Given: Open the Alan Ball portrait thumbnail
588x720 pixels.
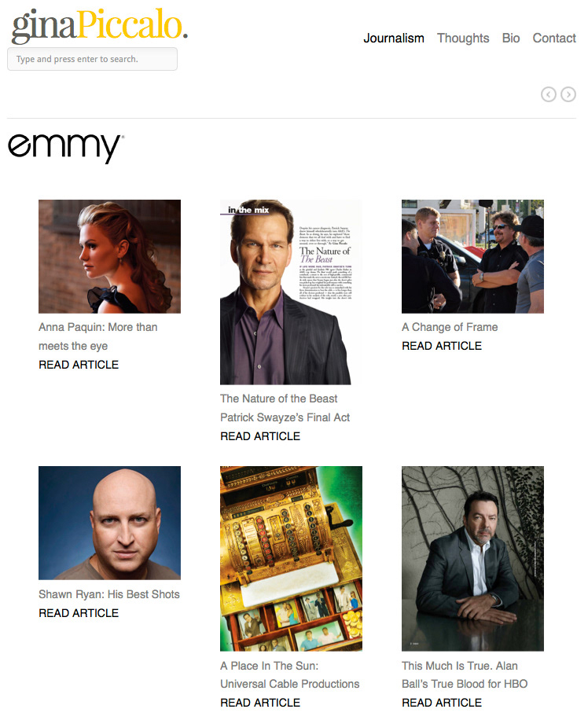Looking at the screenshot, I should pos(472,559).
